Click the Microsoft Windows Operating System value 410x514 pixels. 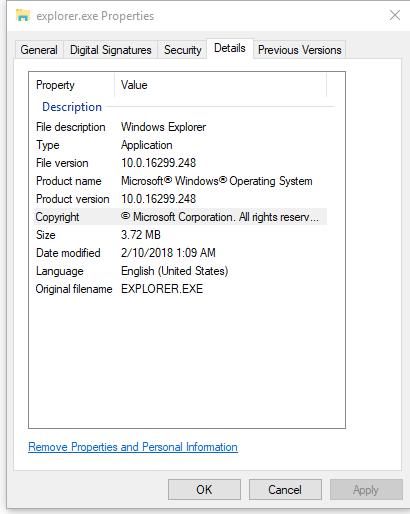coord(217,181)
